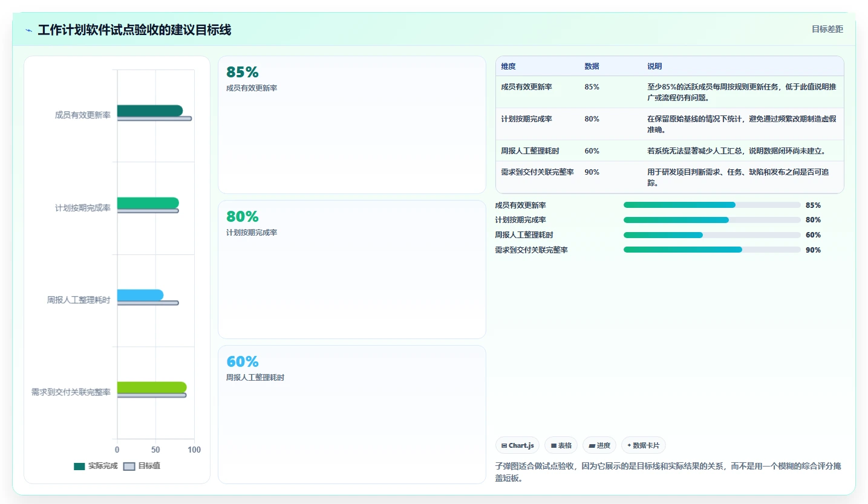Click the 周报人工整理耗时 chart axis label
868x504 pixels.
(x=79, y=300)
